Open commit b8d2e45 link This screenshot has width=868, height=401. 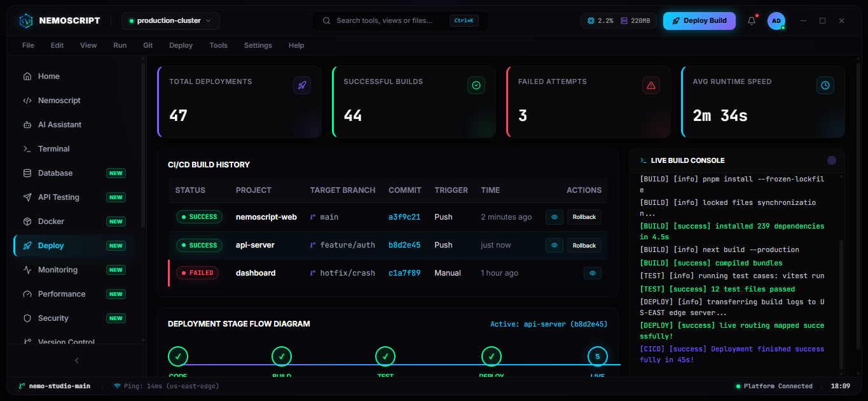(x=404, y=245)
